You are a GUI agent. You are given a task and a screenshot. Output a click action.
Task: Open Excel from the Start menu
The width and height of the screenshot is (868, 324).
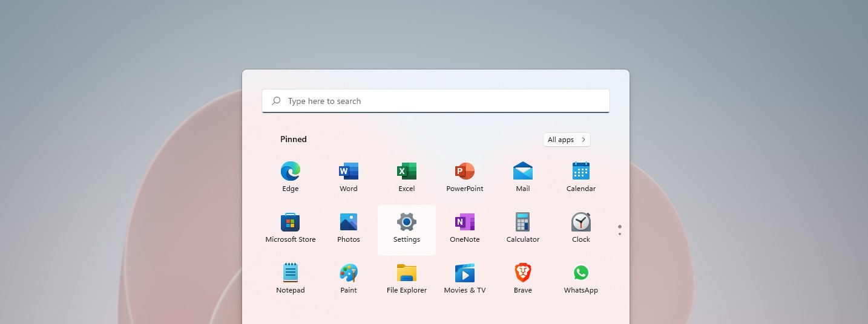point(407,172)
